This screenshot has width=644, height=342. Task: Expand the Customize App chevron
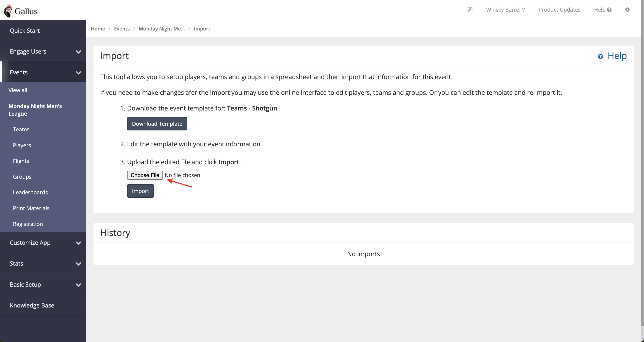click(79, 243)
